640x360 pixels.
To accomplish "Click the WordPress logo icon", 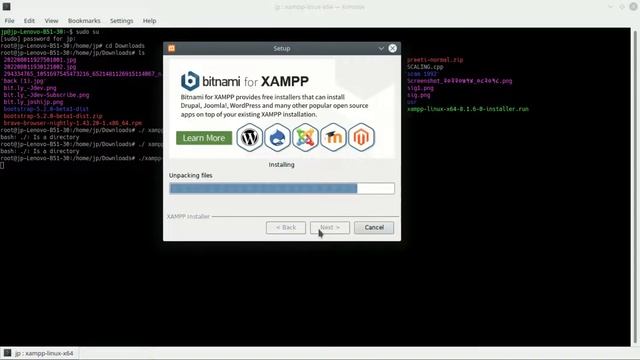I will [249, 138].
